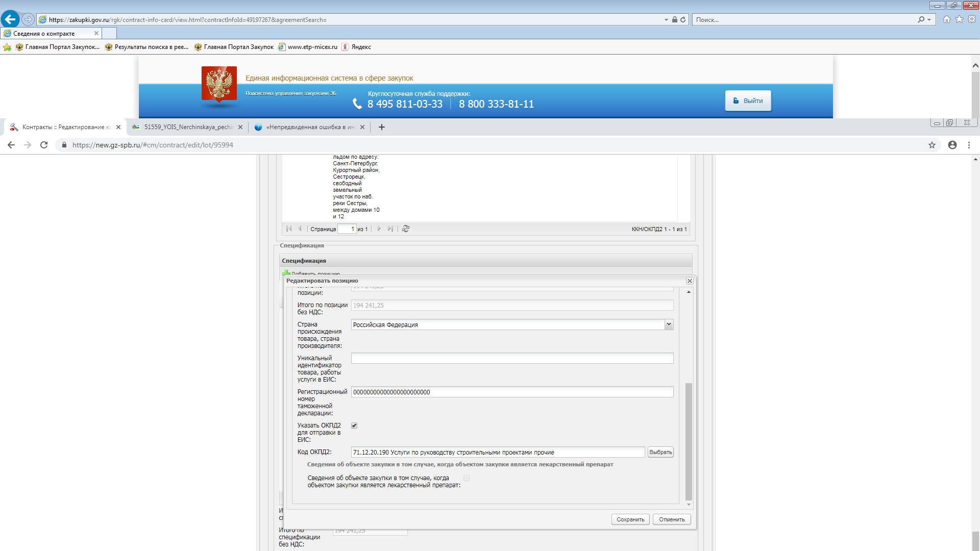Viewport: 980px width, 551px height.
Task: Click the dialog vertical scrollbar thumb
Action: 689,441
